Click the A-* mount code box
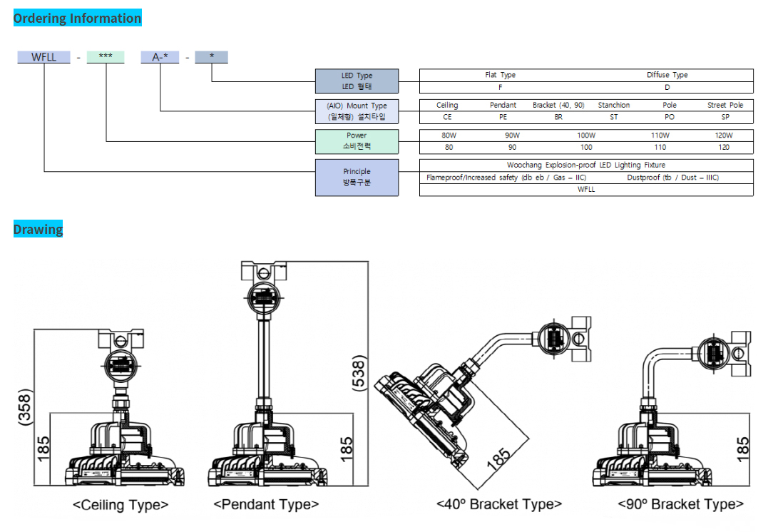This screenshot has width=773, height=532. (160, 57)
